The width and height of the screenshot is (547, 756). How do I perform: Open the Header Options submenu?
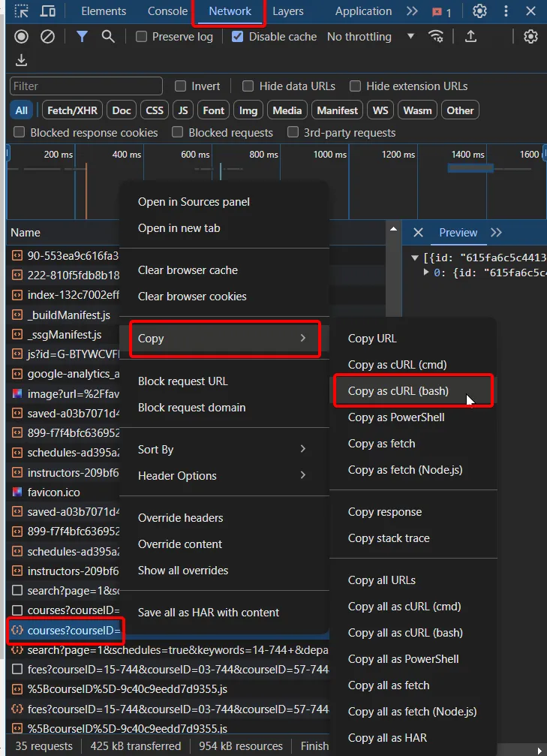(x=224, y=475)
